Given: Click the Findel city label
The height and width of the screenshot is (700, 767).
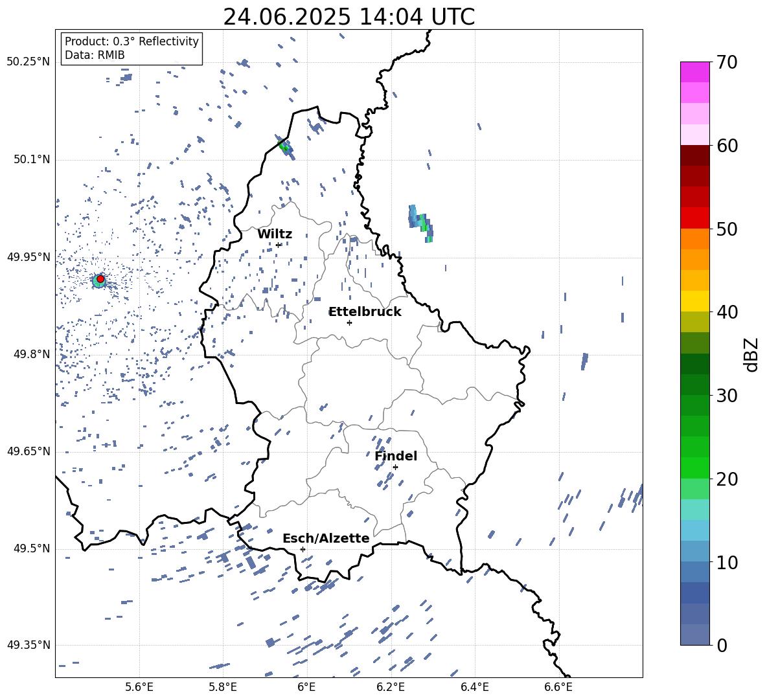Looking at the screenshot, I should [396, 456].
